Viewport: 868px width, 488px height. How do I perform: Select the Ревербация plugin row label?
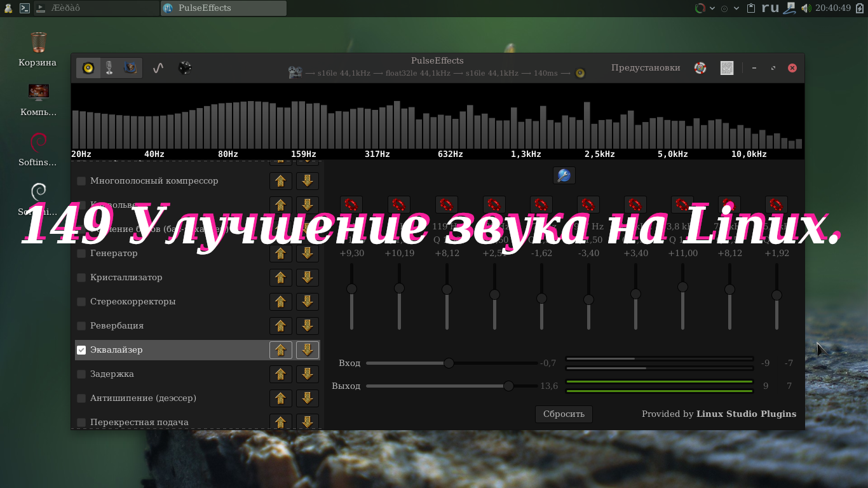pos(117,326)
